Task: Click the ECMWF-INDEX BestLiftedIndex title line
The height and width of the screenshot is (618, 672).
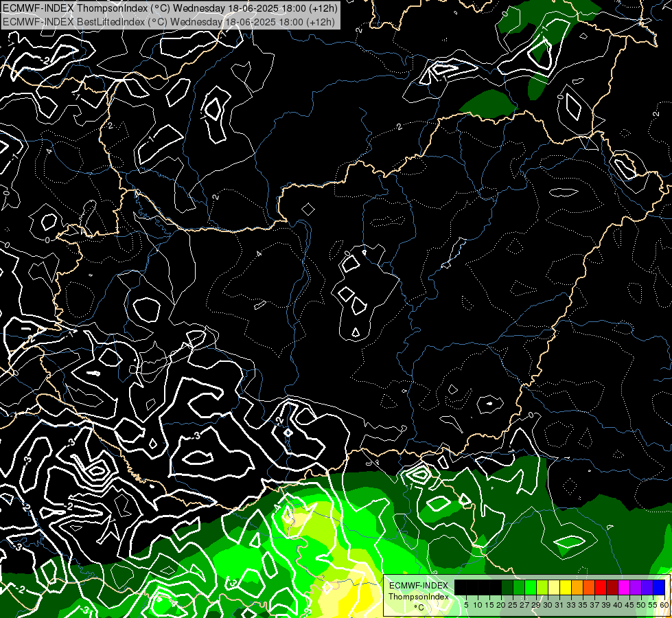Action: pos(168,21)
